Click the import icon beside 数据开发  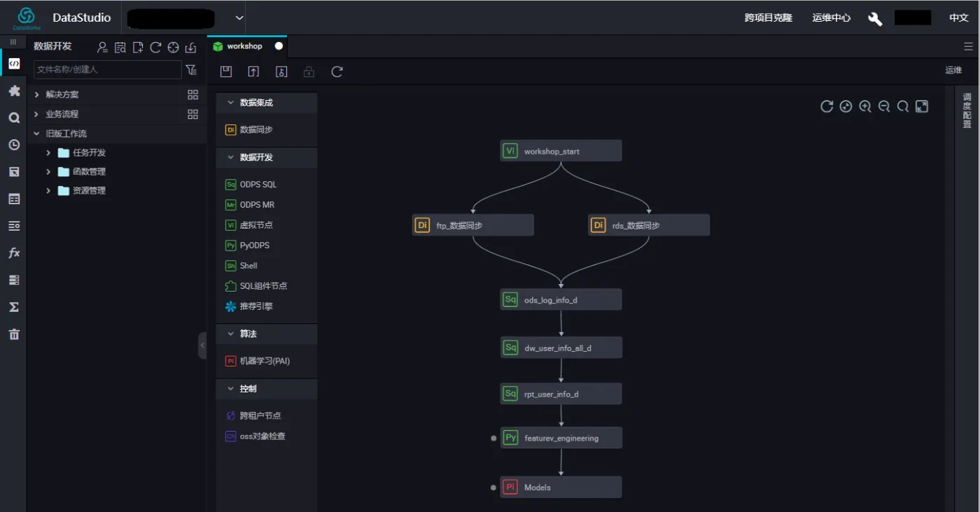[x=190, y=48]
